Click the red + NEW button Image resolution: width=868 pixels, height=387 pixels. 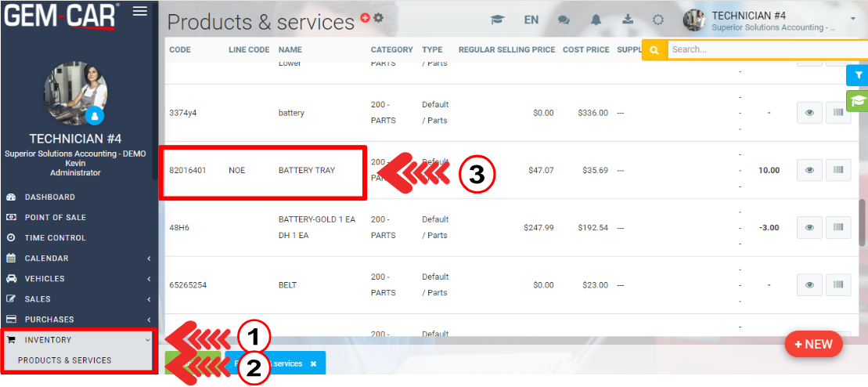[x=813, y=344]
